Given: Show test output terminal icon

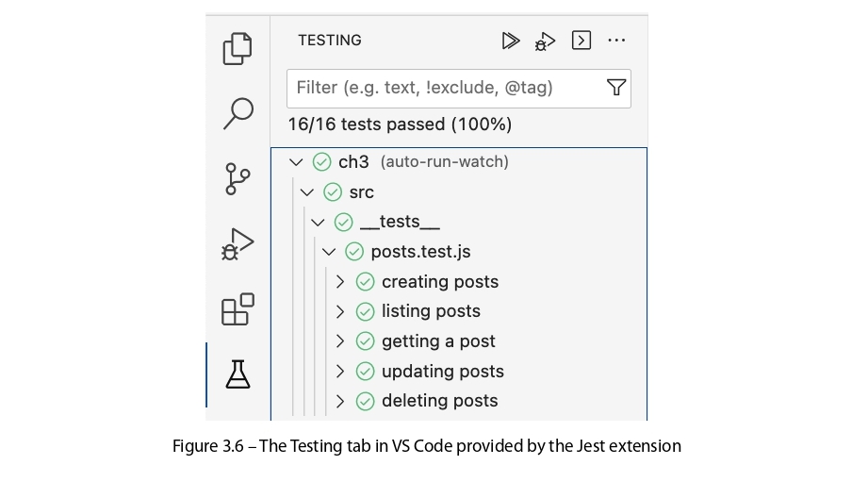Looking at the screenshot, I should [x=581, y=41].
